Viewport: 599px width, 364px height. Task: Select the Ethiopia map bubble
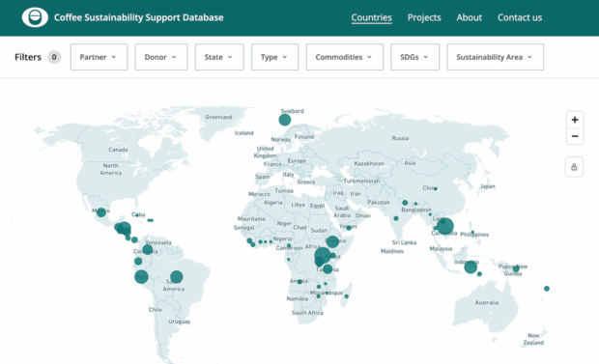(332, 241)
